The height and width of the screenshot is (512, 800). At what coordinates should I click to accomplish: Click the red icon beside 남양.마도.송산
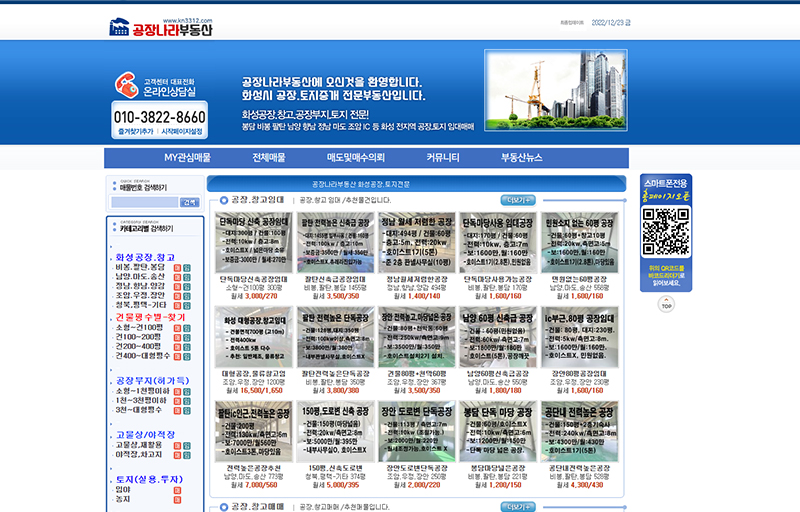(177, 277)
